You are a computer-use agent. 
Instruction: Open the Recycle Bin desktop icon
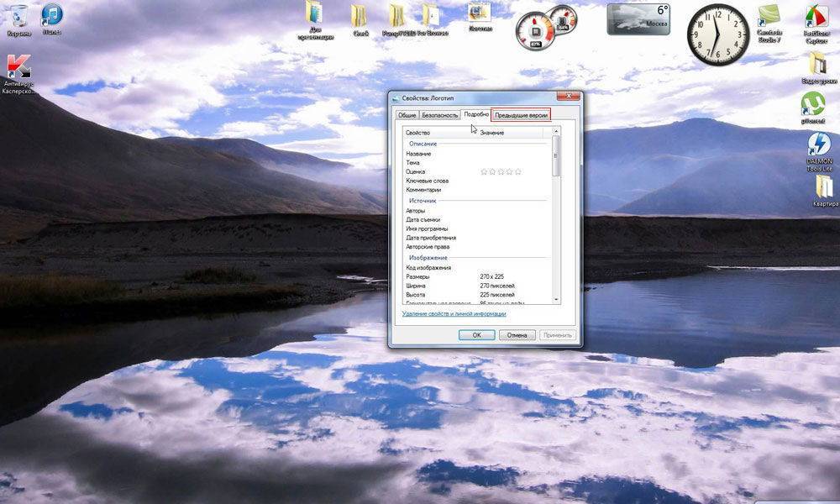point(18,17)
